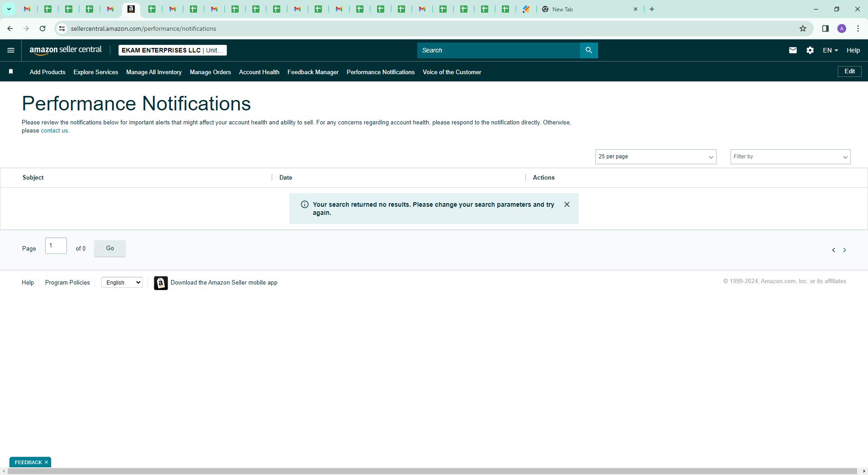The height and width of the screenshot is (475, 868).
Task: Open Voice of the Customer menu item
Action: pos(452,72)
